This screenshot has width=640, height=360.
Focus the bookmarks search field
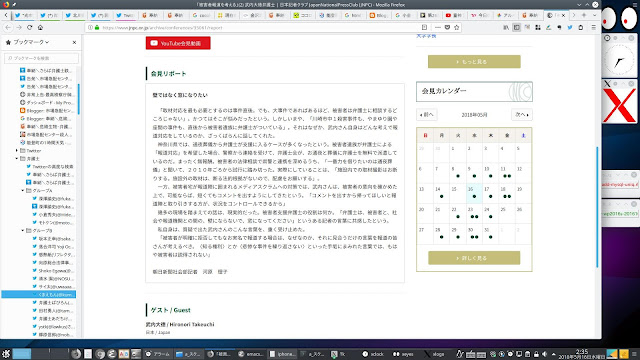[41, 58]
